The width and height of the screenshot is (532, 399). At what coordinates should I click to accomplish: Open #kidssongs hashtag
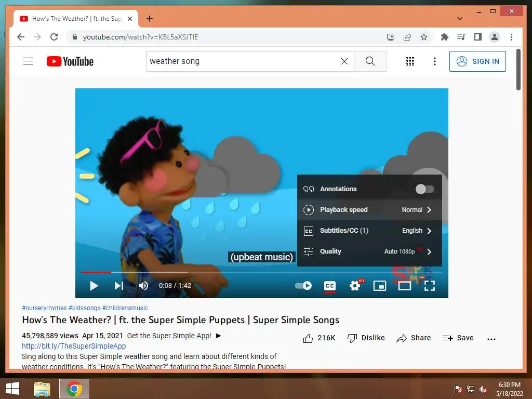85,308
